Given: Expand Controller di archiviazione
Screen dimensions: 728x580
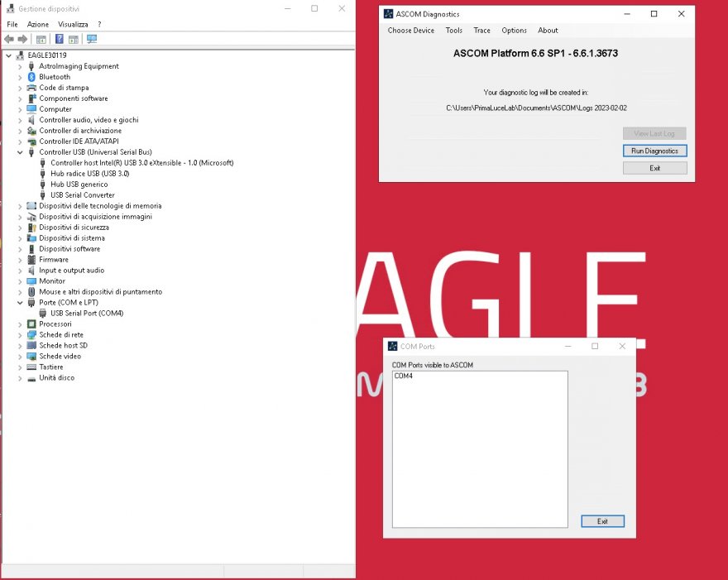Looking at the screenshot, I should click(x=20, y=131).
